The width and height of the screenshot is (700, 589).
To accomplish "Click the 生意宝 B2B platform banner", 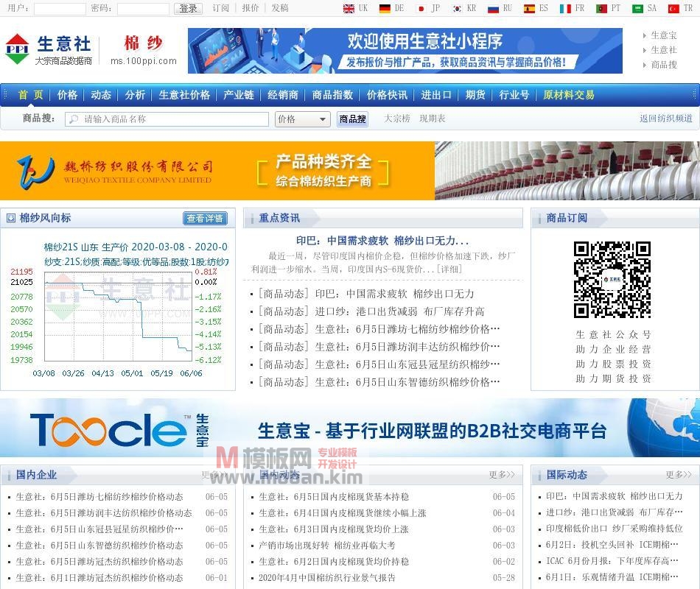I will pos(350,428).
